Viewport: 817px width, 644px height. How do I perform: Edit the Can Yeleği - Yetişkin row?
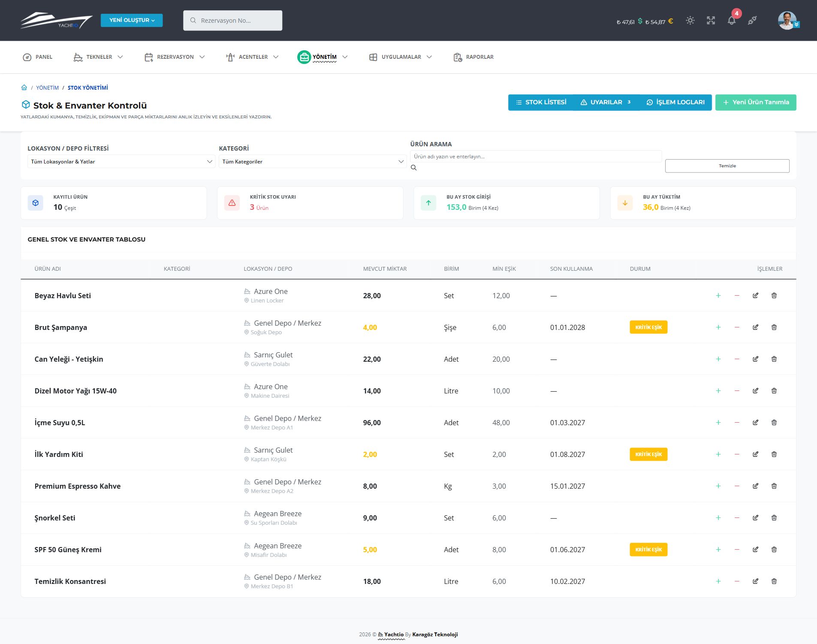click(755, 359)
